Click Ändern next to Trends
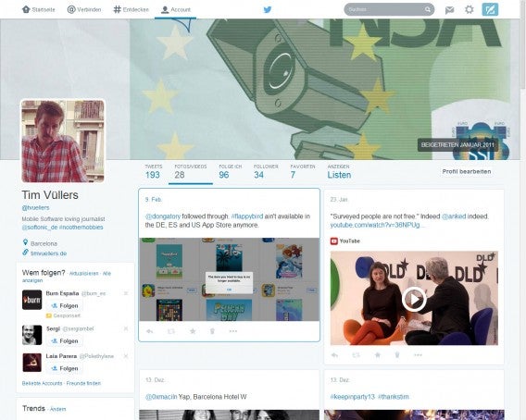 tap(58, 409)
